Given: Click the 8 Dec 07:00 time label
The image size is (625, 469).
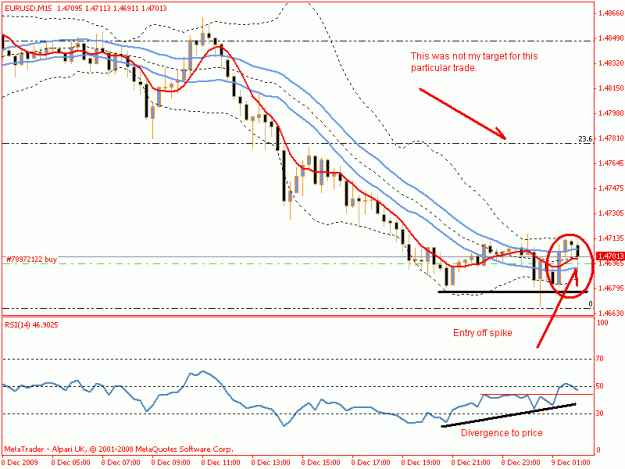Looking at the screenshot, I should [x=121, y=462].
